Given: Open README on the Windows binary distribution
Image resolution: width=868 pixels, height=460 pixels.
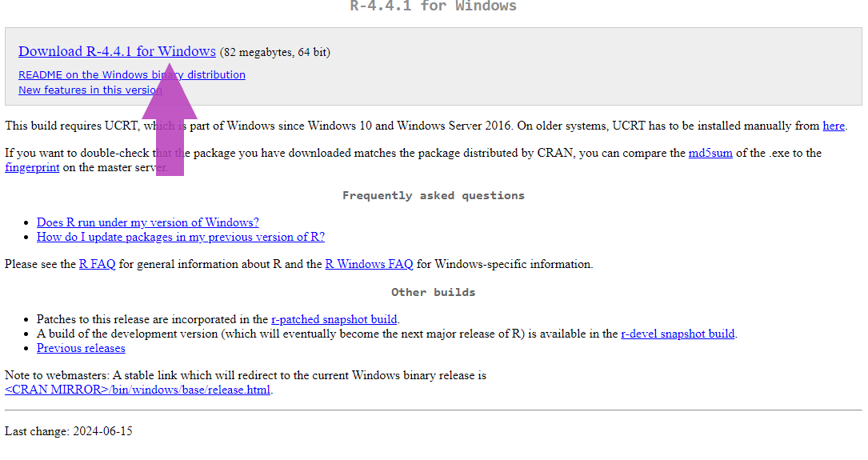Looking at the screenshot, I should [x=132, y=74].
